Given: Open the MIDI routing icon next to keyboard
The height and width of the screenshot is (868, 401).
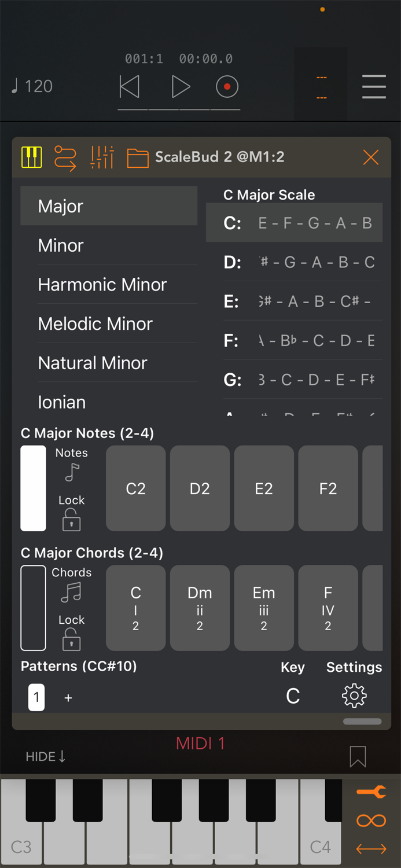Looking at the screenshot, I should click(x=65, y=157).
